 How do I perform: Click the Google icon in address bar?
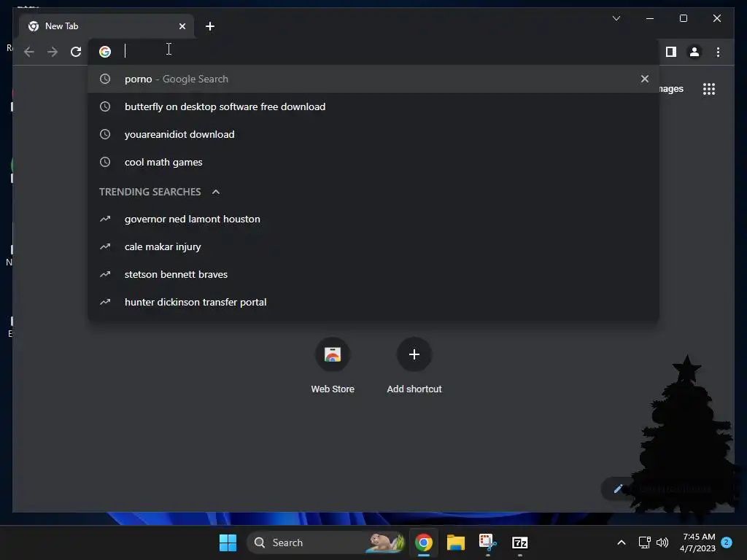[105, 52]
